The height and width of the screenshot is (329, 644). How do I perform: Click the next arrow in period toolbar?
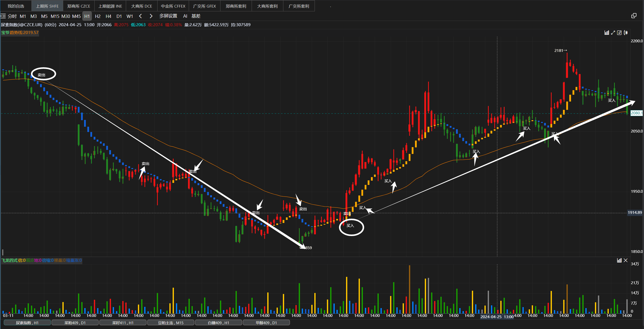click(151, 16)
